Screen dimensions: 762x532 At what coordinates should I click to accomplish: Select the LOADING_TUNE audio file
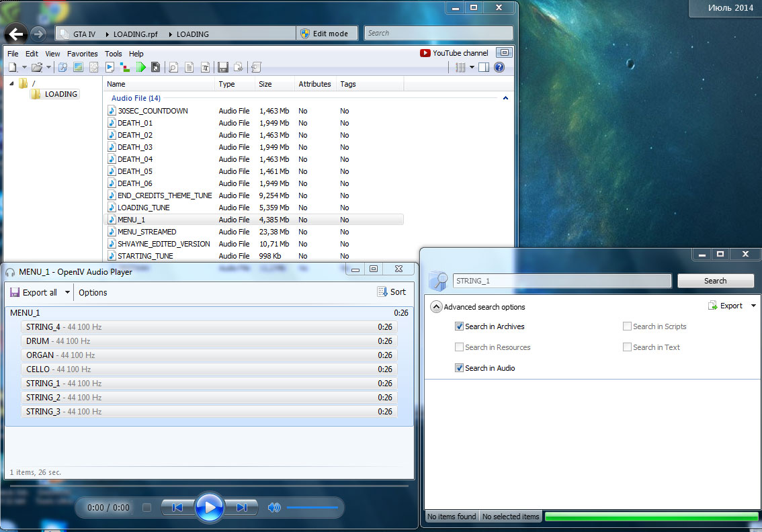point(143,208)
